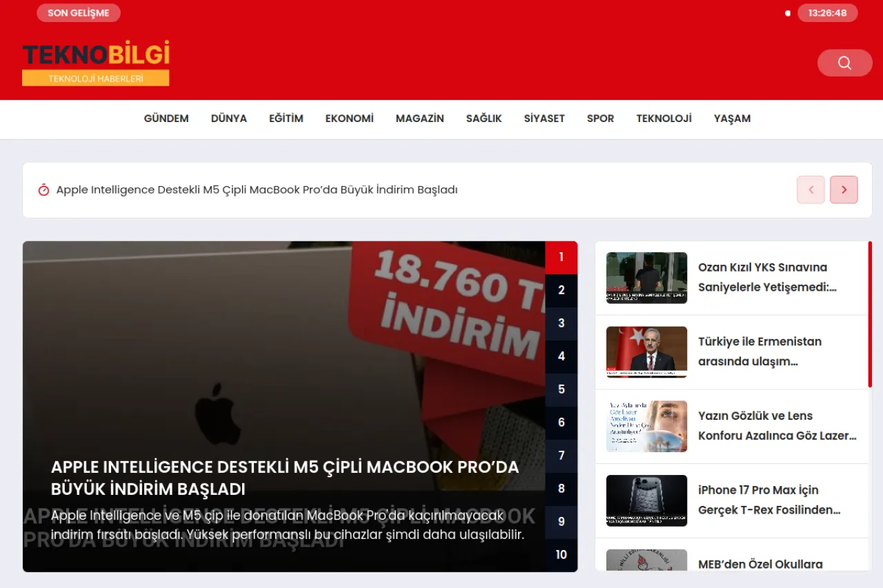Open the iPhone 17 Pro Max T-Rex article
The image size is (883, 588).
pos(769,500)
